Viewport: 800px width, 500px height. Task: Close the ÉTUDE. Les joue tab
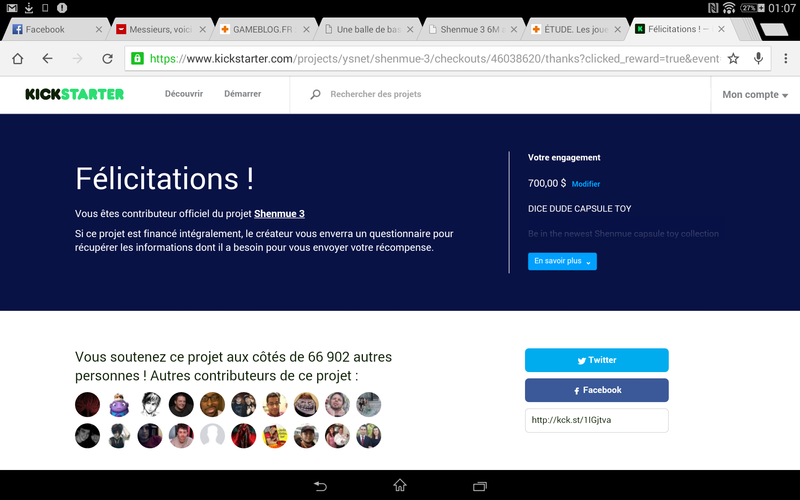[x=617, y=30]
